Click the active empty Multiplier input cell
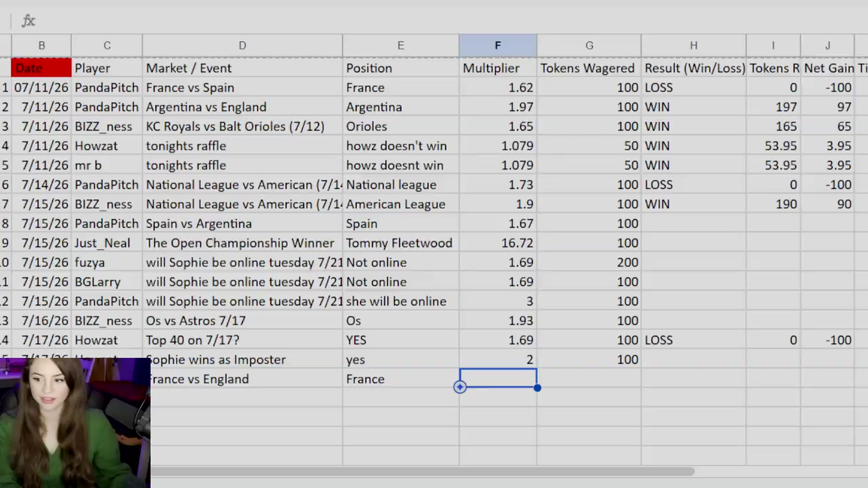 click(x=498, y=378)
